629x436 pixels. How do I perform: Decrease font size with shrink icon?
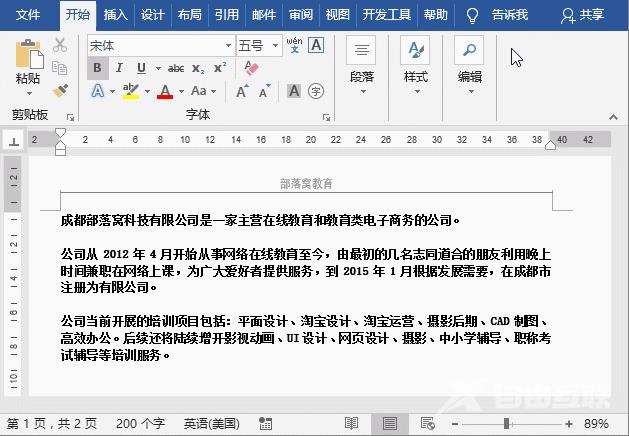[x=264, y=91]
